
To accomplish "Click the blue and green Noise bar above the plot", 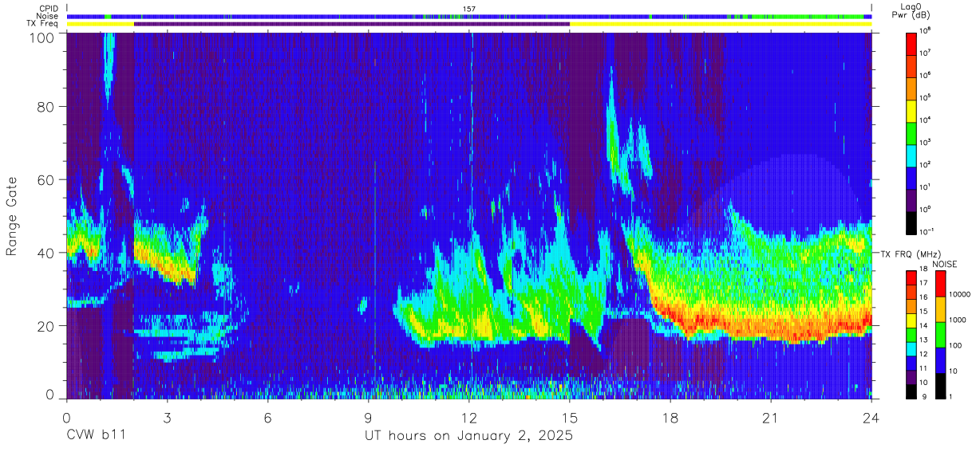I will (469, 16).
